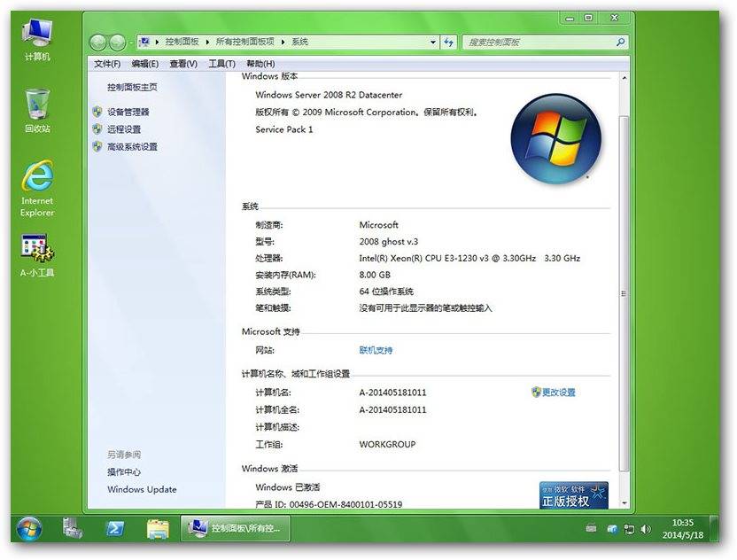The width and height of the screenshot is (737, 560).
Task: Open the address bar history dropdown
Action: click(x=433, y=43)
